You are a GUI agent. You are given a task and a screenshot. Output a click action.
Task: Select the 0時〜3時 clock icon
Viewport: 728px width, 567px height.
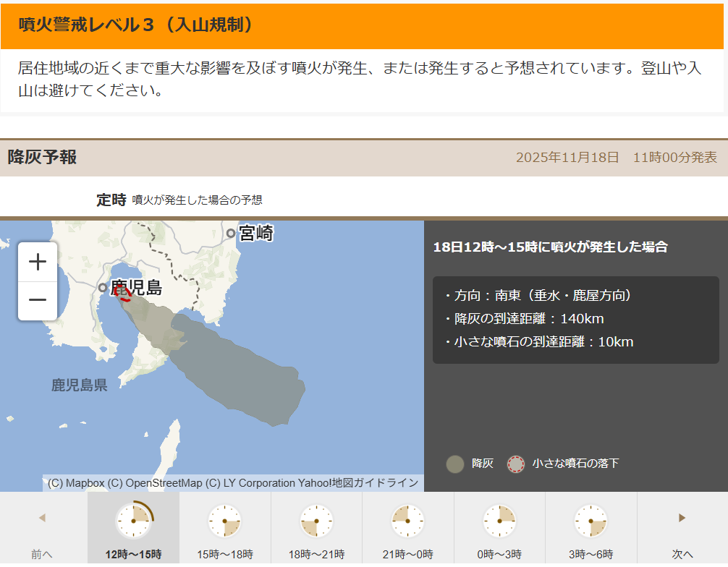coord(499,521)
